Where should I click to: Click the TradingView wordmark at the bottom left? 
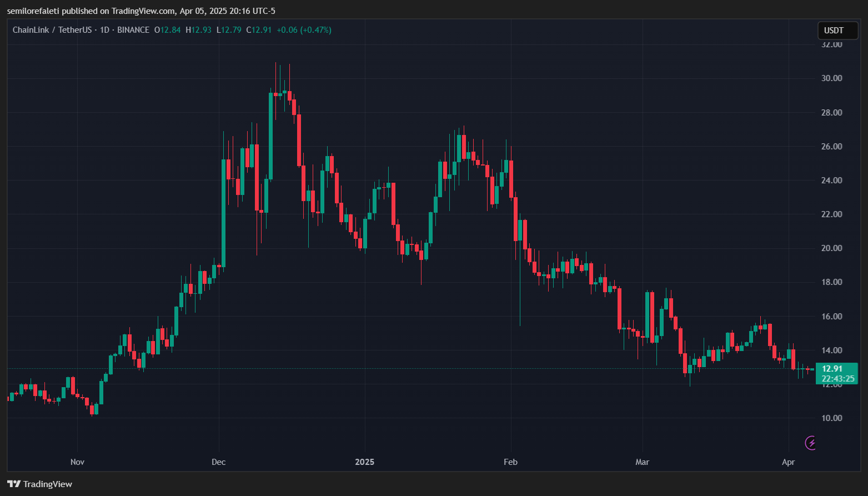[x=48, y=484]
